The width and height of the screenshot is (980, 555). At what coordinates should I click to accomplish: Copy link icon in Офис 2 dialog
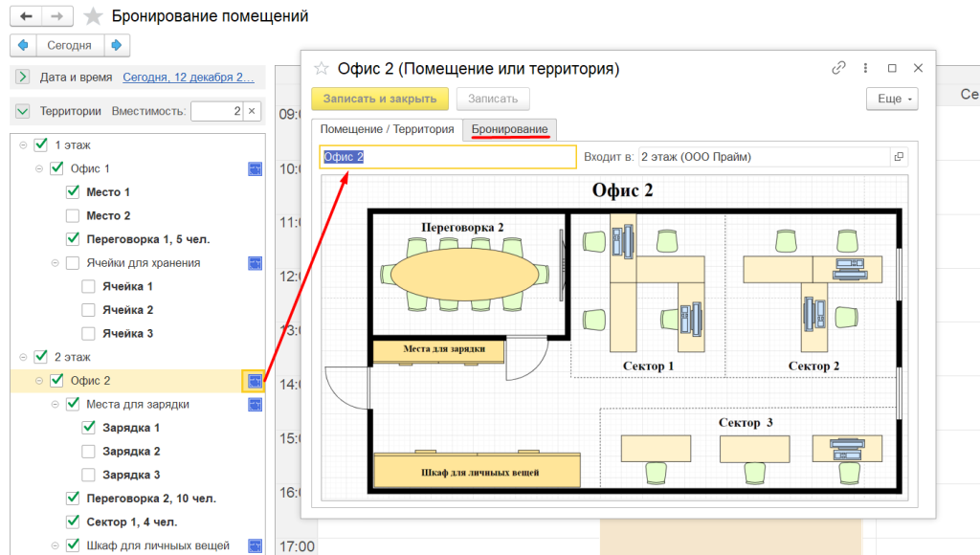pyautogui.click(x=838, y=68)
